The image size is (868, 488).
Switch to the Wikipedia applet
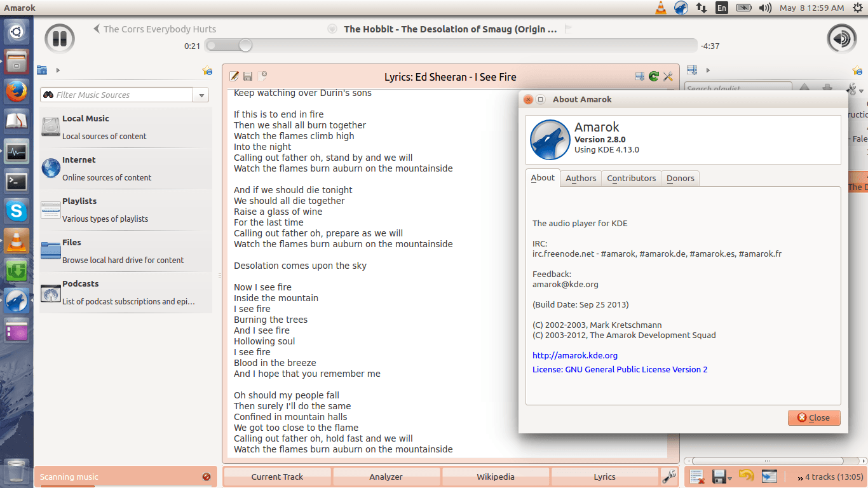[x=496, y=477]
